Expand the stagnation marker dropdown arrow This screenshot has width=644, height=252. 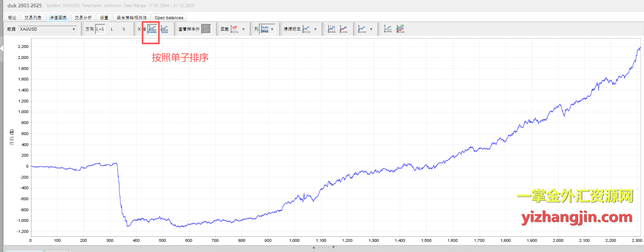tap(315, 29)
